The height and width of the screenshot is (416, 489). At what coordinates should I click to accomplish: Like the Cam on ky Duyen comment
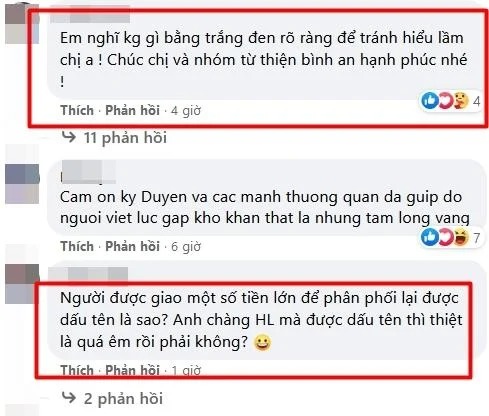click(x=77, y=246)
